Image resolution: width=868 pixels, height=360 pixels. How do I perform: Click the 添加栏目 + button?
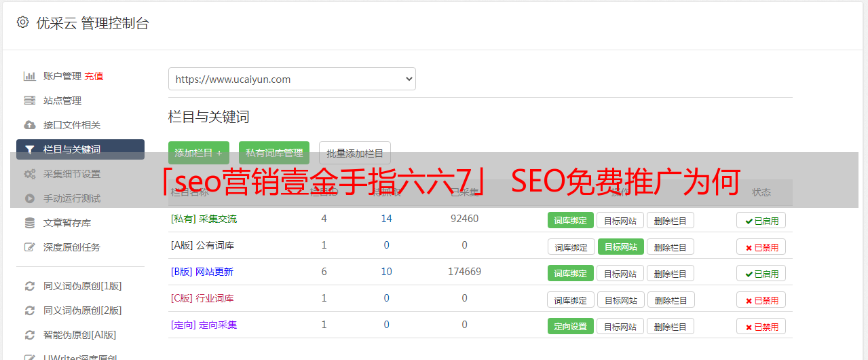coord(199,153)
